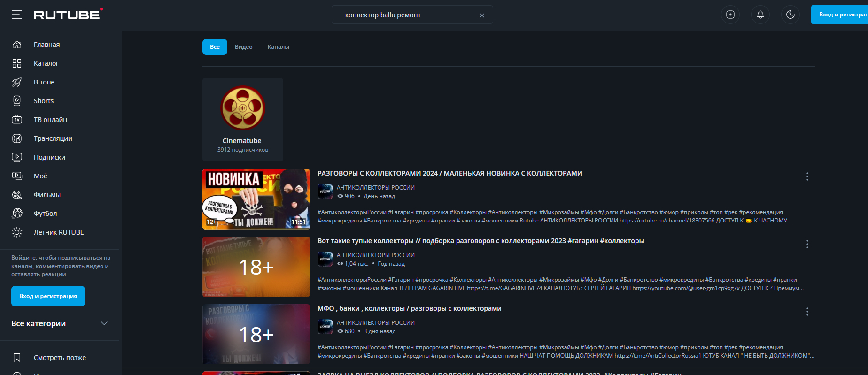This screenshot has width=868, height=375.
Task: Open the НОВИНКА video thumbnail
Action: (x=256, y=199)
